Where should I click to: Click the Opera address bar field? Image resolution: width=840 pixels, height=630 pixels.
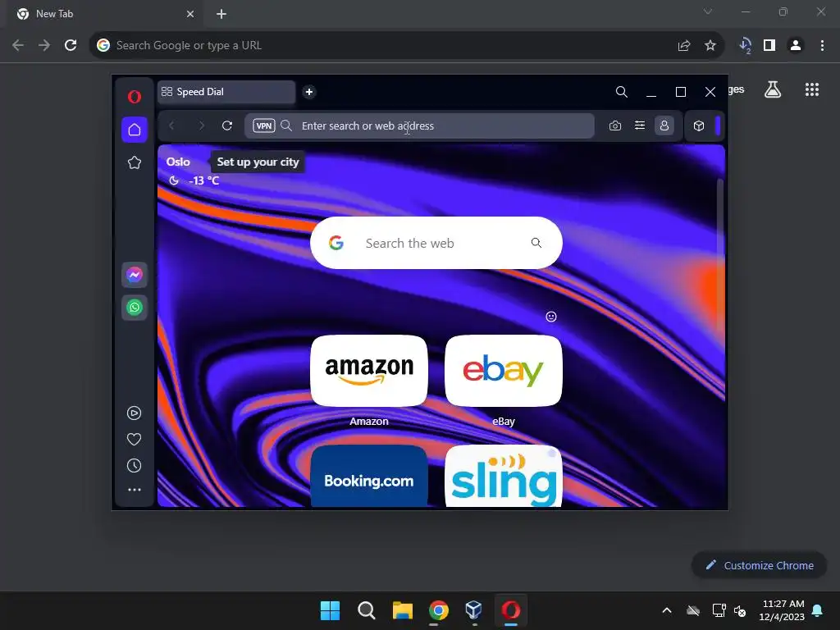click(x=419, y=126)
